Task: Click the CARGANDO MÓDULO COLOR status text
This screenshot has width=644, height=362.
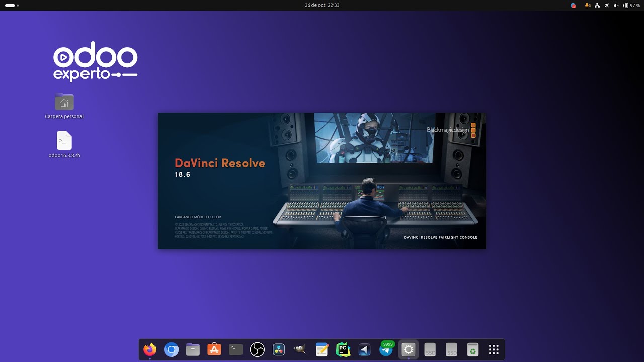Action: tap(198, 217)
